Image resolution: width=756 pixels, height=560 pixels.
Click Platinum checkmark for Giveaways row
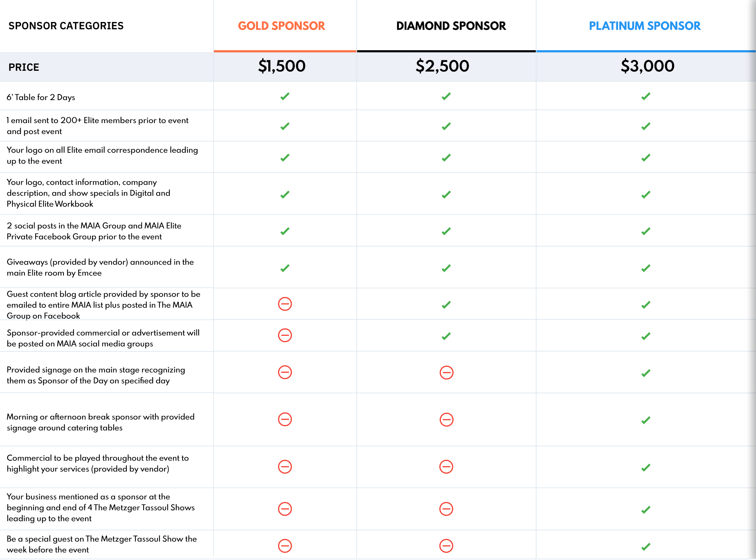(646, 268)
